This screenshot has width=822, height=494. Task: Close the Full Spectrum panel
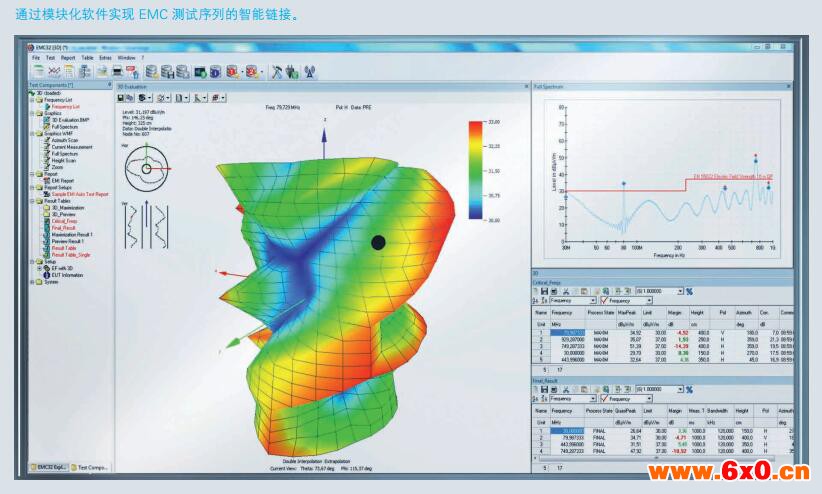coord(788,87)
